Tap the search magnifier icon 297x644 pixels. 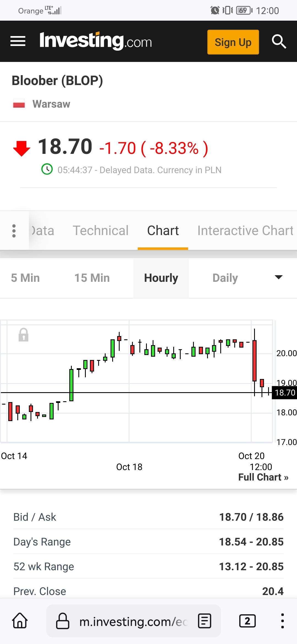(x=279, y=42)
